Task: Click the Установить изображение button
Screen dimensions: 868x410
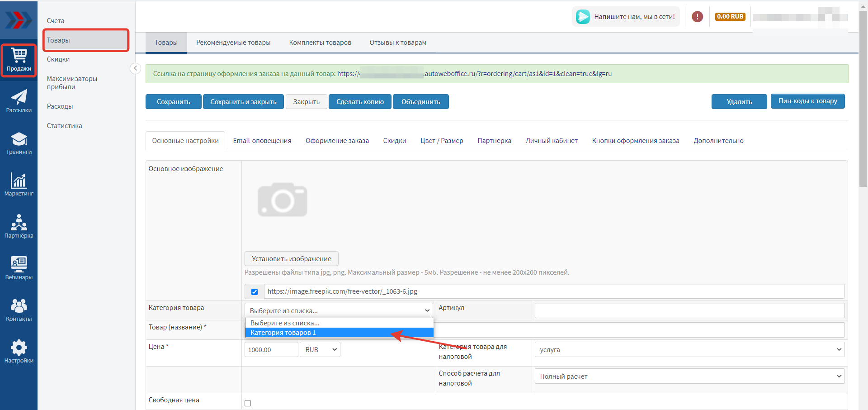Action: pos(291,259)
